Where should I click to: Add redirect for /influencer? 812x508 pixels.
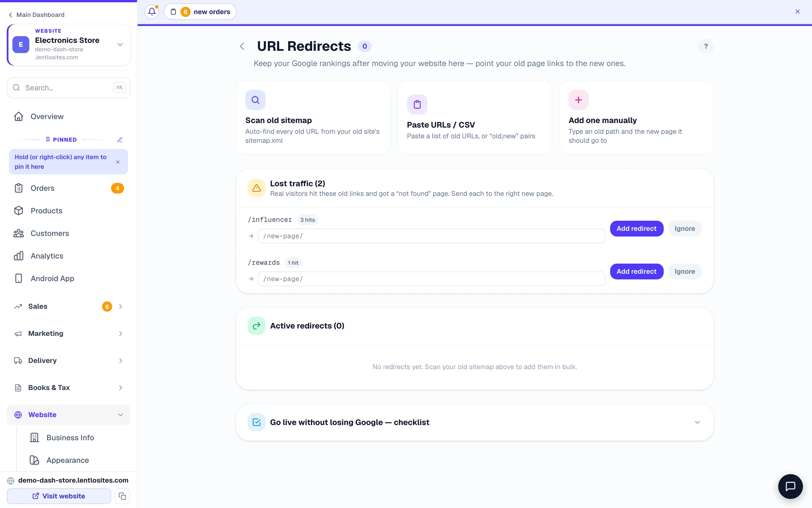[637, 229]
